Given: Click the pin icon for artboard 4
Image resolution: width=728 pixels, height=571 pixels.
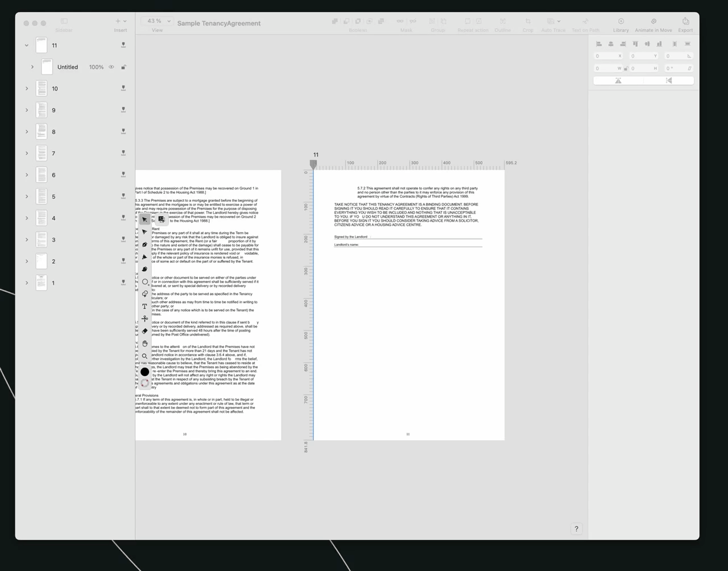Looking at the screenshot, I should click(123, 218).
